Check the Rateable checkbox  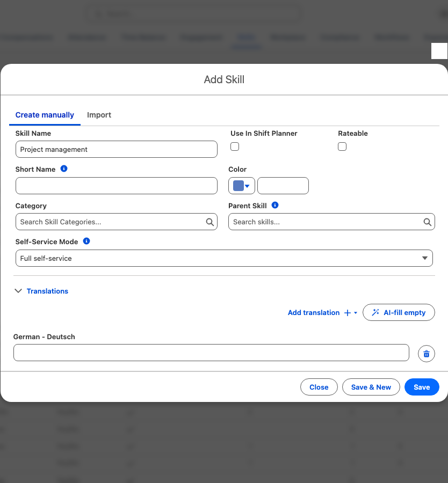(342, 147)
